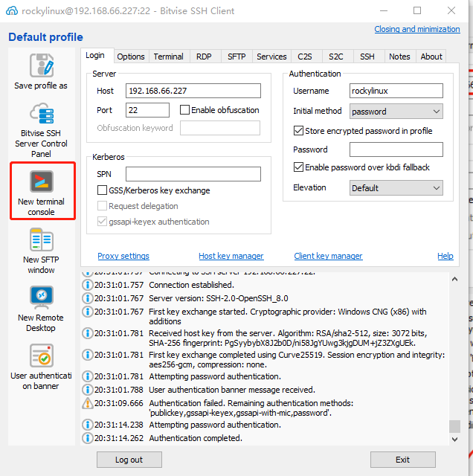Open the Initial method dropdown
The width and height of the screenshot is (473, 476).
(396, 112)
